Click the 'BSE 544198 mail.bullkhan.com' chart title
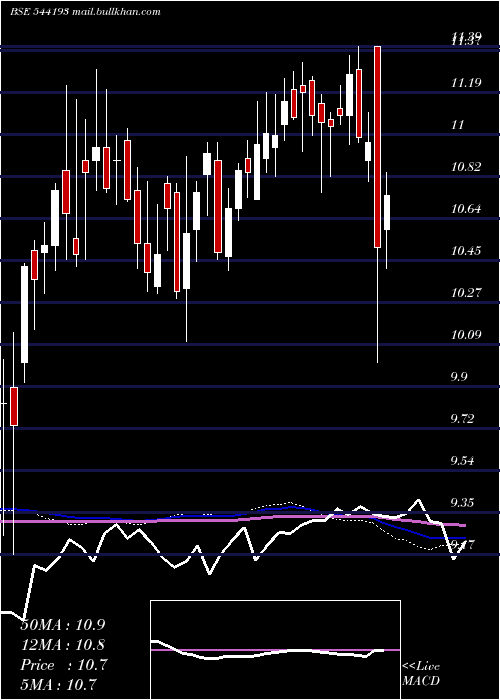This screenshot has width=500, height=700. pos(85,12)
